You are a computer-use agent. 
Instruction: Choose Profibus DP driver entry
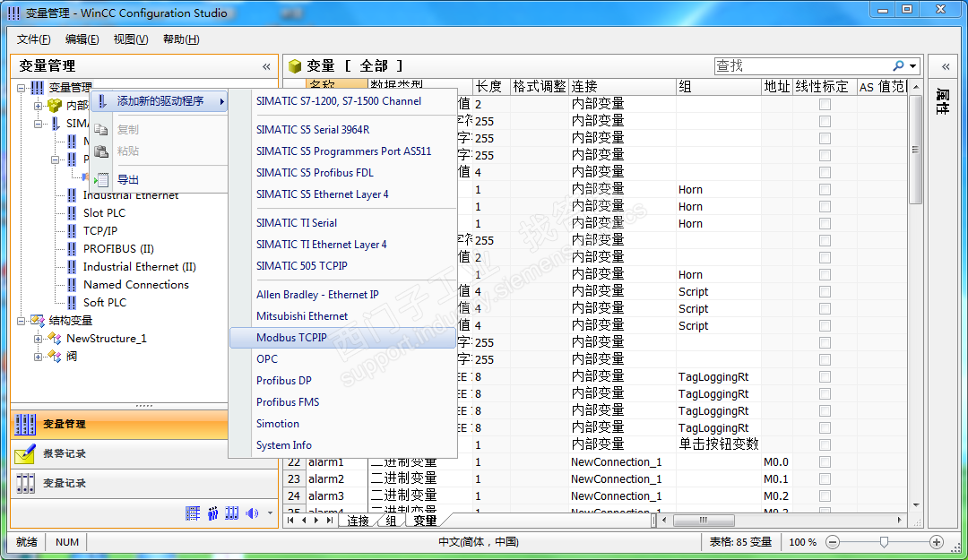342,381
